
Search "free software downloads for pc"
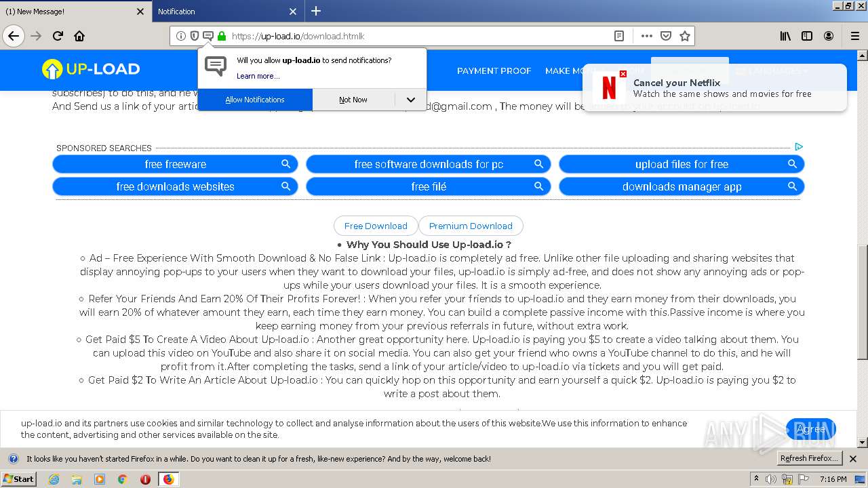click(429, 164)
